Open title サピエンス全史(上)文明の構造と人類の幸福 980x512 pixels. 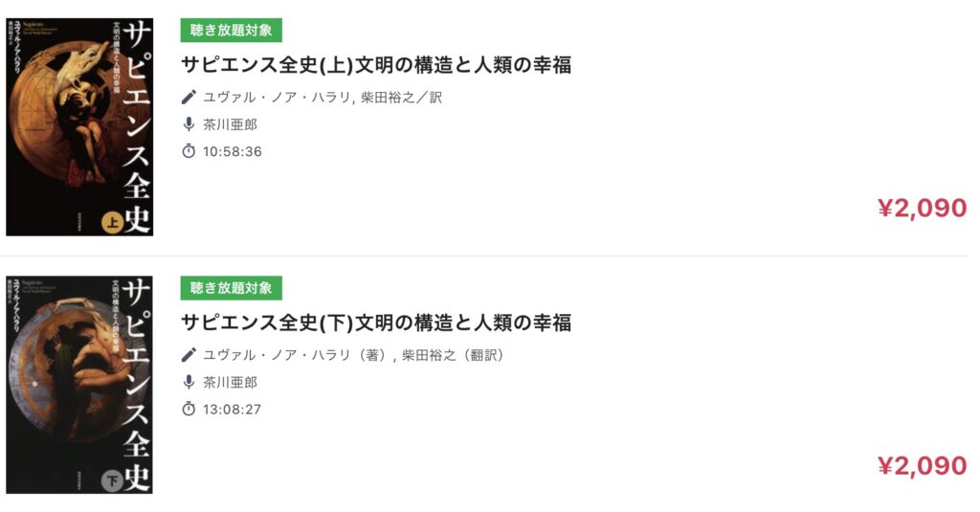pos(376,65)
